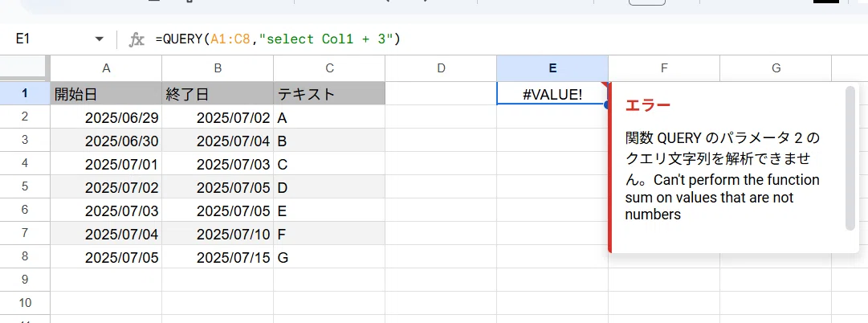
Task: Click into the QUERY formula bar
Action: click(498, 39)
